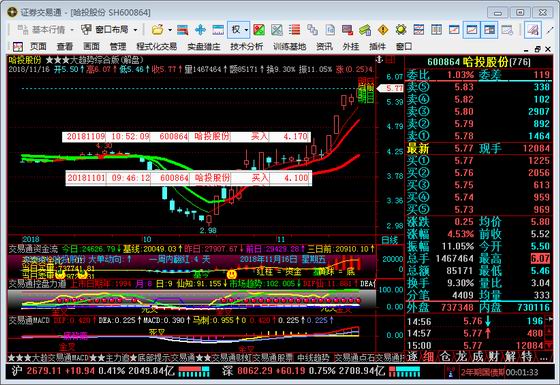Click the pencil drawing tool icon
560x385 pixels.
(550, 30)
